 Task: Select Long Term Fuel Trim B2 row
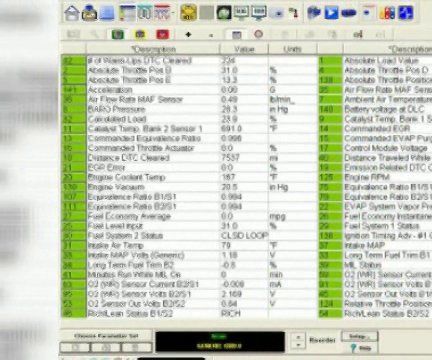coord(189,265)
